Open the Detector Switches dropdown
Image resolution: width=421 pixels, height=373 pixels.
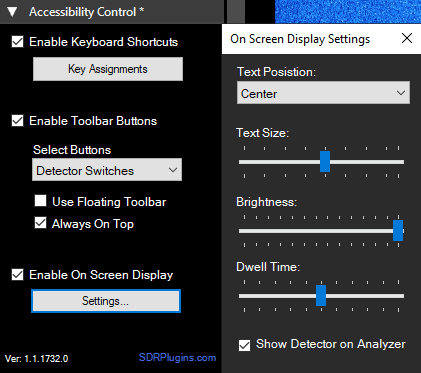coord(107,170)
